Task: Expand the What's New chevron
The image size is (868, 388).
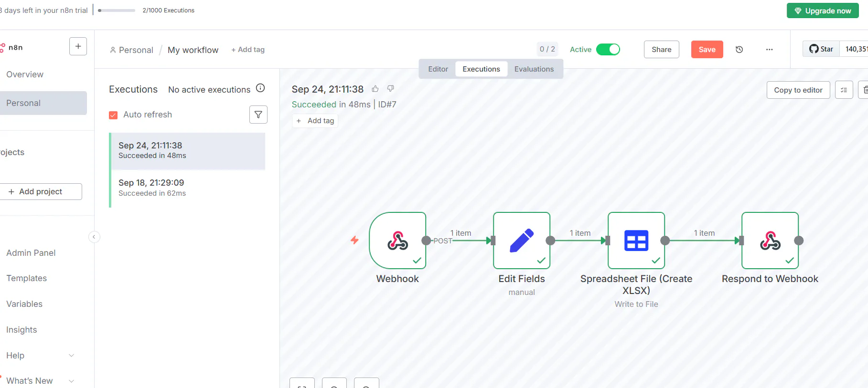Action: 72,381
